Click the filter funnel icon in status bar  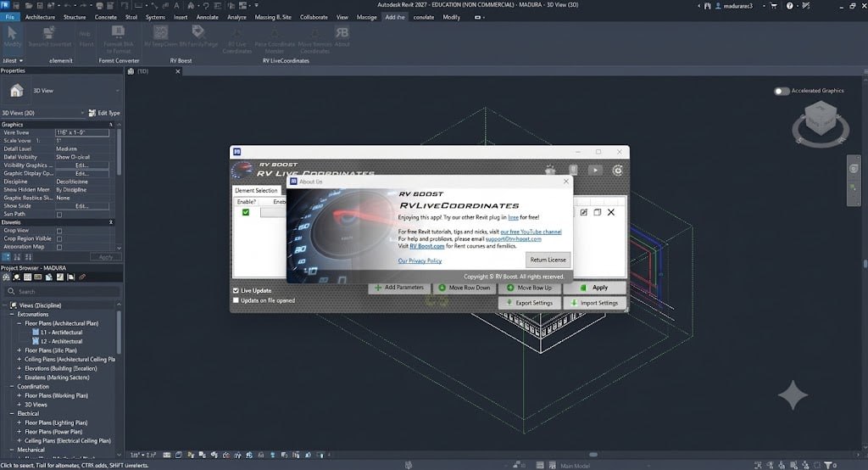tap(828, 465)
